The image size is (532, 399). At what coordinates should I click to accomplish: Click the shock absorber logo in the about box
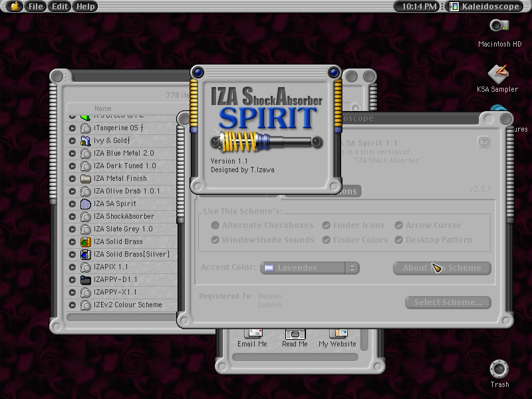point(267,142)
